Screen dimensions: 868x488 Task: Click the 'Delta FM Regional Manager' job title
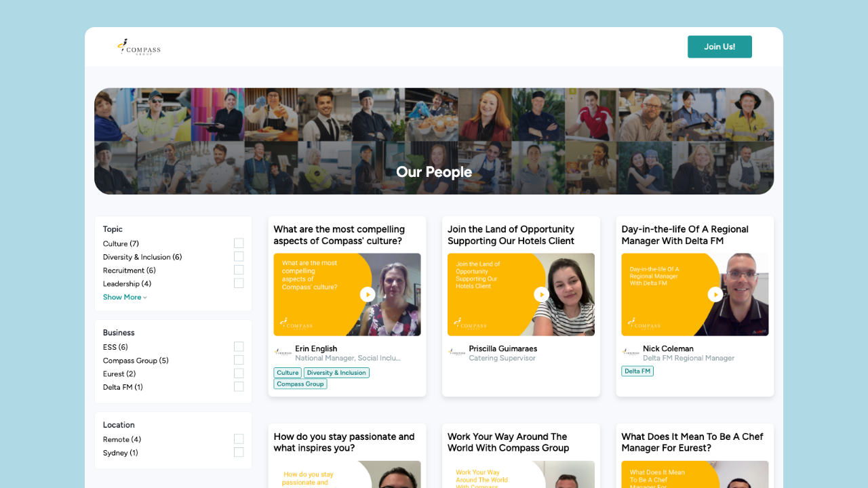click(688, 359)
